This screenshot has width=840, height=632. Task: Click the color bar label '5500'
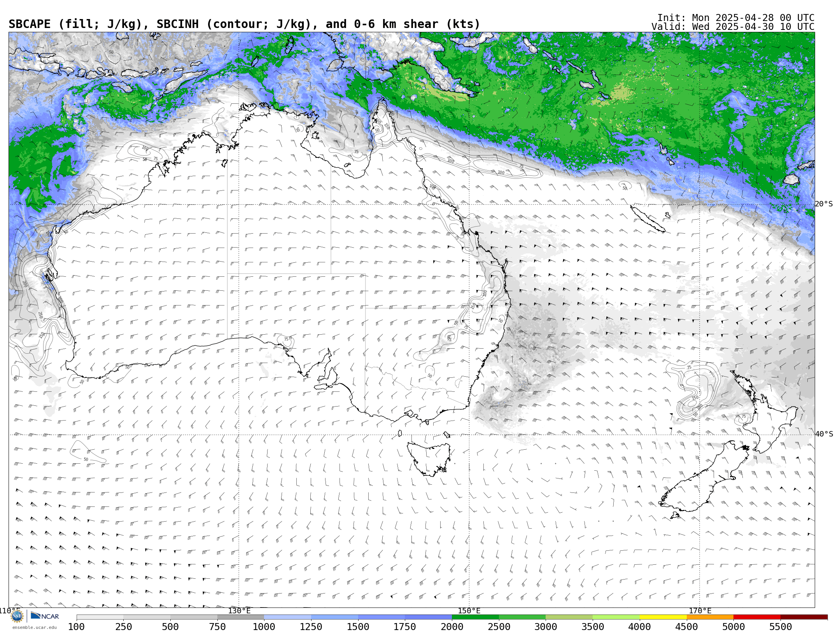click(x=780, y=627)
